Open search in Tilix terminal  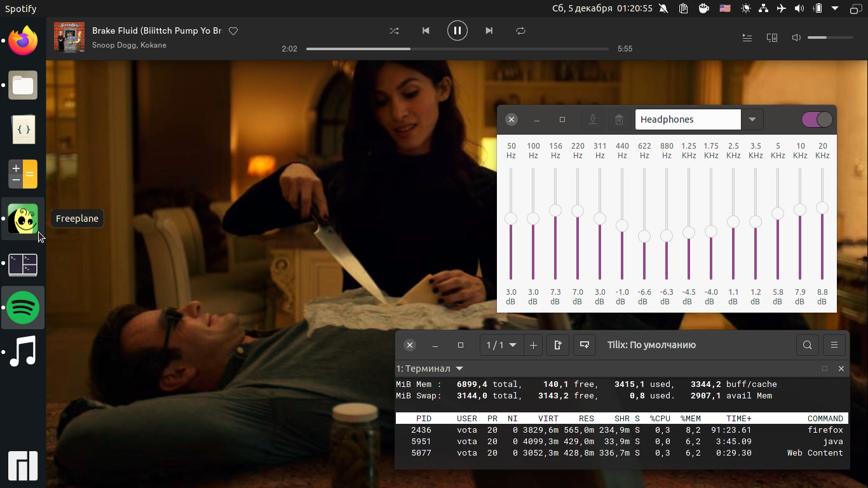[808, 345]
